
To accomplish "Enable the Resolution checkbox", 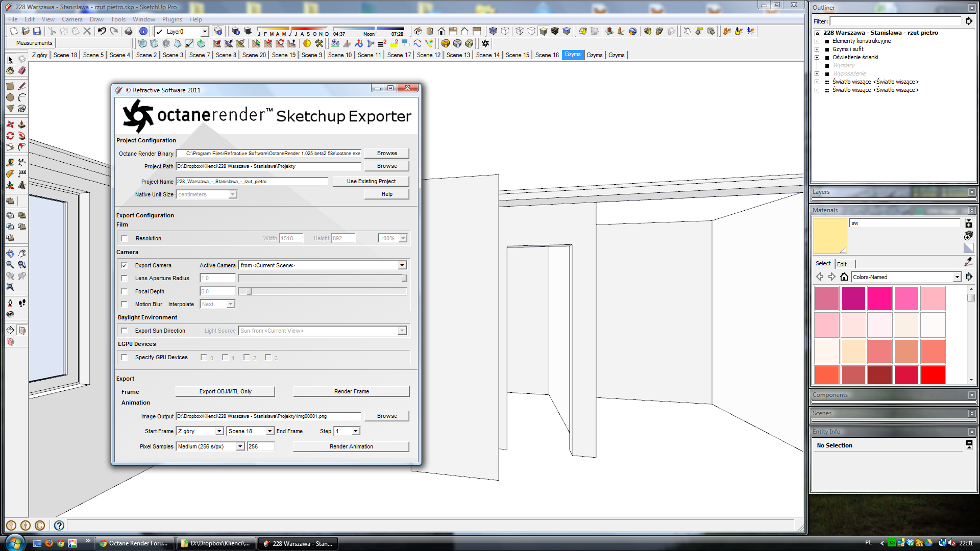I will [124, 238].
